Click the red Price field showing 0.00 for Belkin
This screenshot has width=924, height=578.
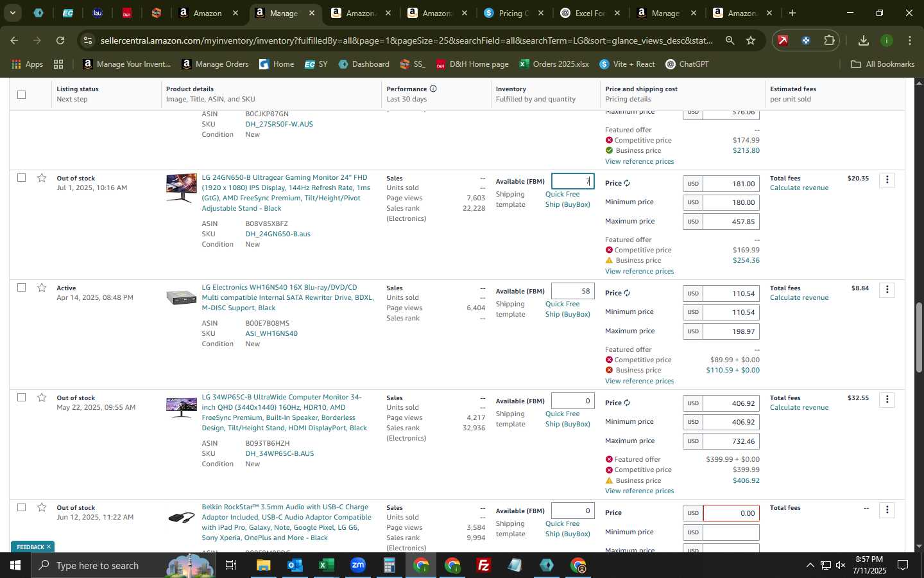click(731, 513)
